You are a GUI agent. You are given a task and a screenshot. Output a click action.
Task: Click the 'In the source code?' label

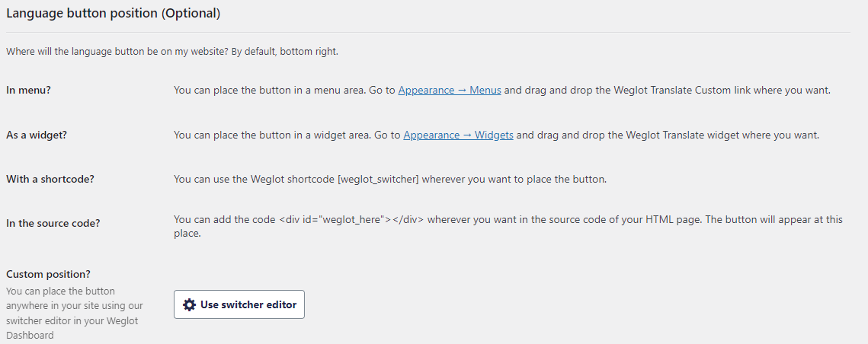click(53, 223)
